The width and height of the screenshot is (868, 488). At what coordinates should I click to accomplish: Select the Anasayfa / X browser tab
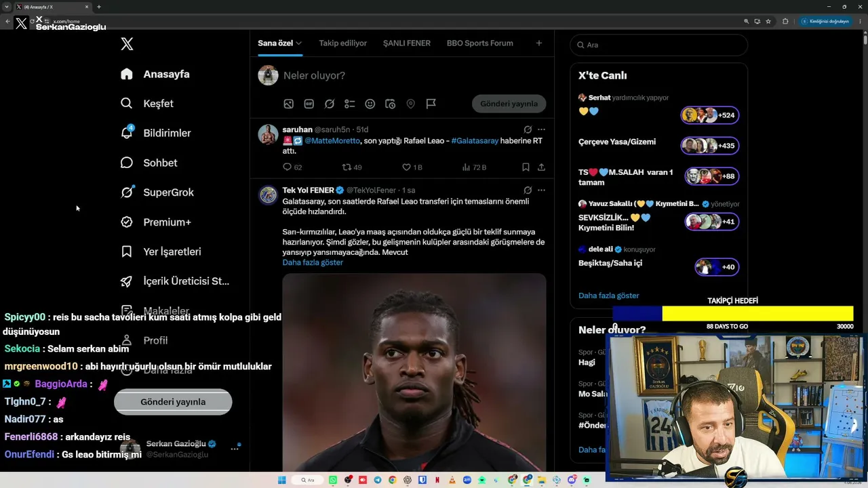coord(52,7)
